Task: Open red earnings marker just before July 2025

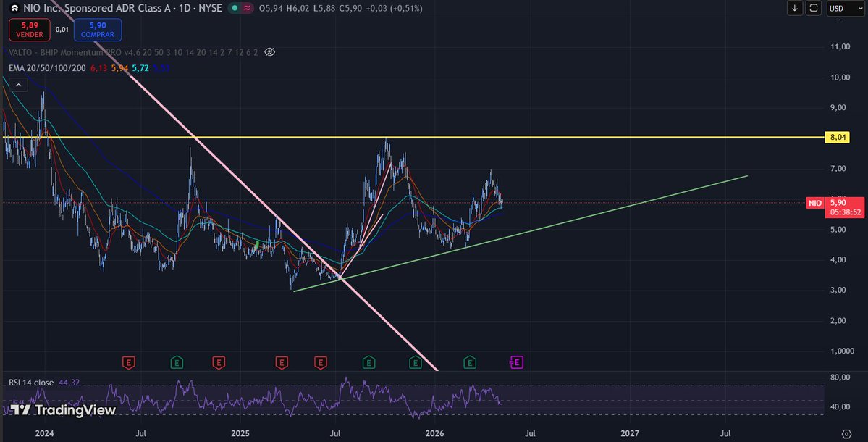Action: [x=321, y=363]
